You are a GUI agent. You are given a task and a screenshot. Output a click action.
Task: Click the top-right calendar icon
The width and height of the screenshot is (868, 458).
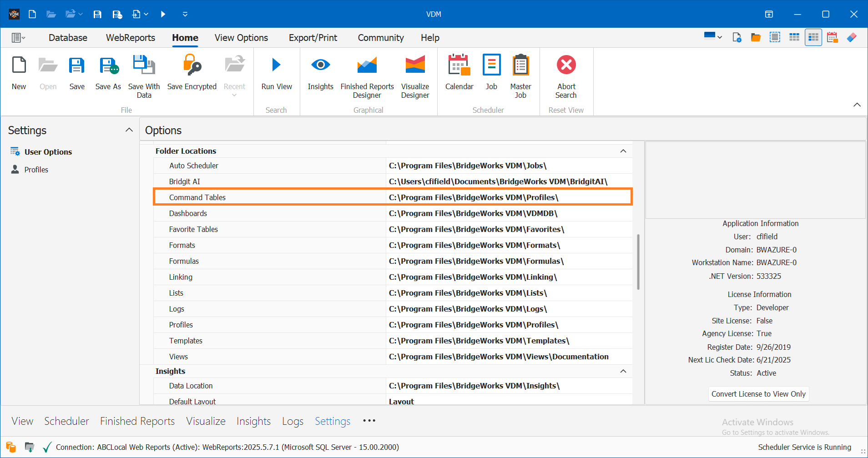[833, 37]
